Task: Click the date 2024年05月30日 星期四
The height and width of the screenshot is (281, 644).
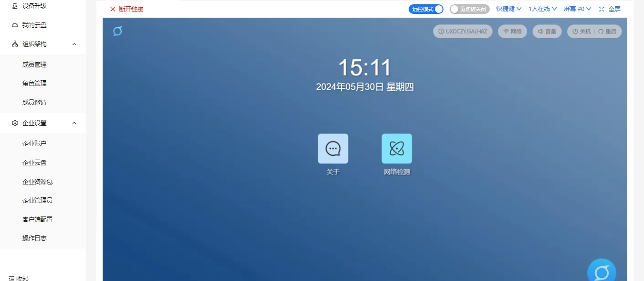Action: pos(365,87)
